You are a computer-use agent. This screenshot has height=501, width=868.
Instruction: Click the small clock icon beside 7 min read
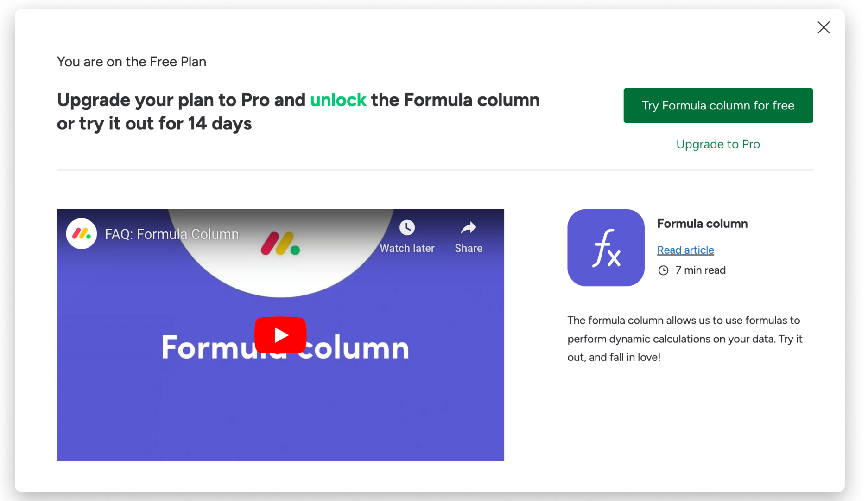[663, 270]
